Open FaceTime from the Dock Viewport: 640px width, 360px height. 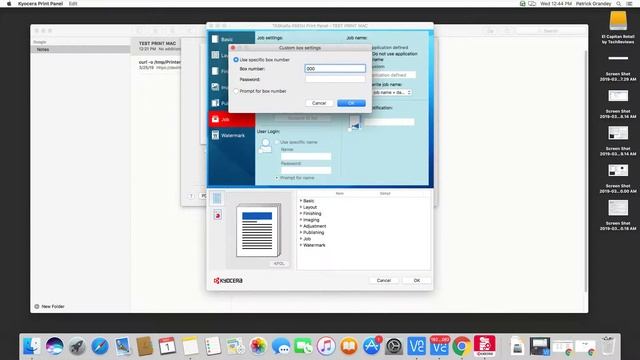(x=303, y=346)
